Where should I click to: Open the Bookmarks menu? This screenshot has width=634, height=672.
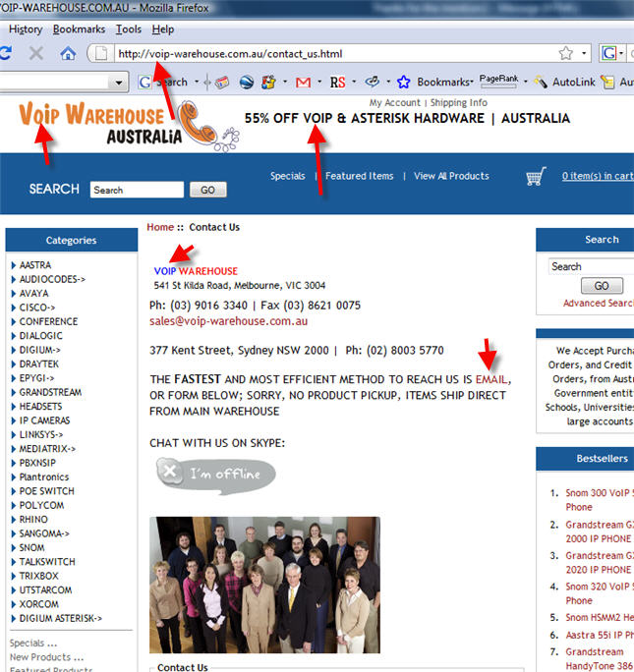click(79, 29)
